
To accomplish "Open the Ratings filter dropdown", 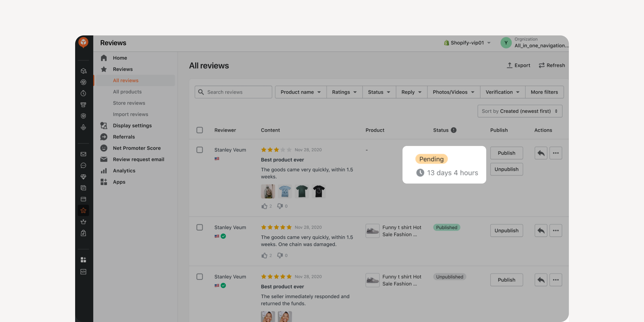I will coord(344,92).
